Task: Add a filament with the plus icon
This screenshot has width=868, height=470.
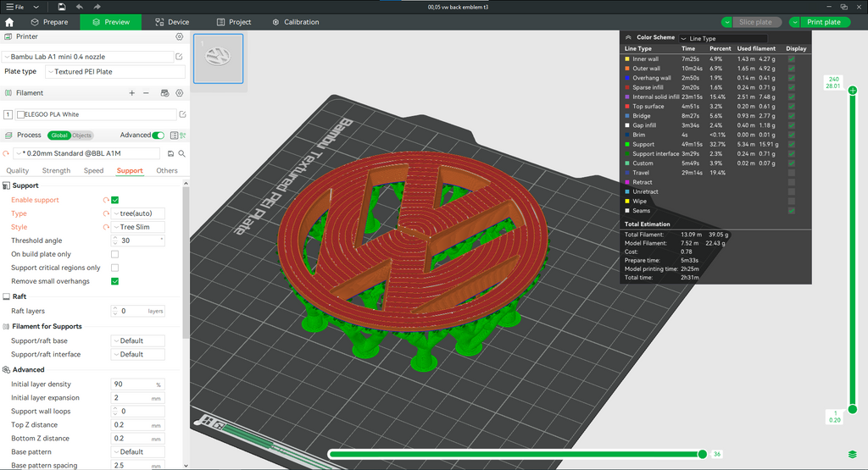Action: (x=131, y=93)
